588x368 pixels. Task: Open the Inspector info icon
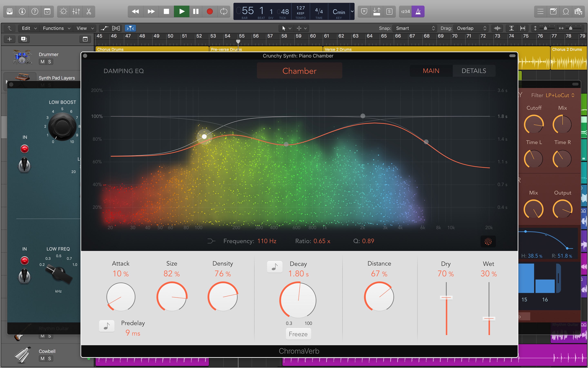pyautogui.click(x=22, y=11)
